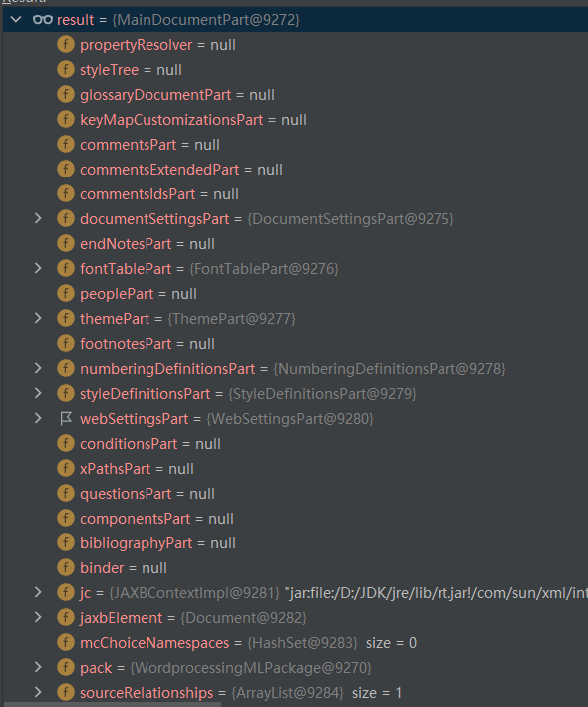Click the glasses watch icon beside result
The width and height of the screenshot is (588, 707).
coord(43,19)
